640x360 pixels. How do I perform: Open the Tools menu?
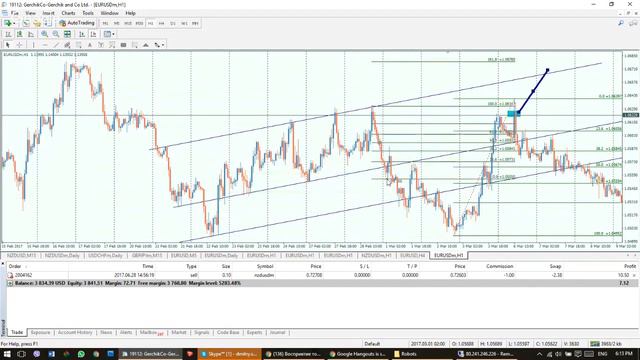[88, 13]
